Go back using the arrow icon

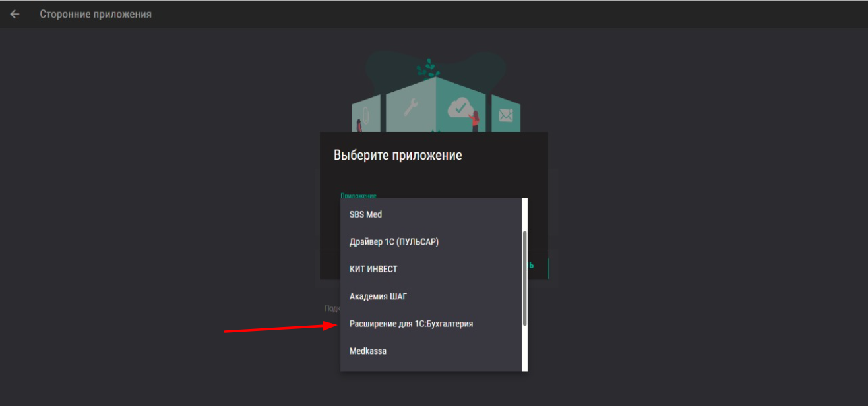[15, 14]
